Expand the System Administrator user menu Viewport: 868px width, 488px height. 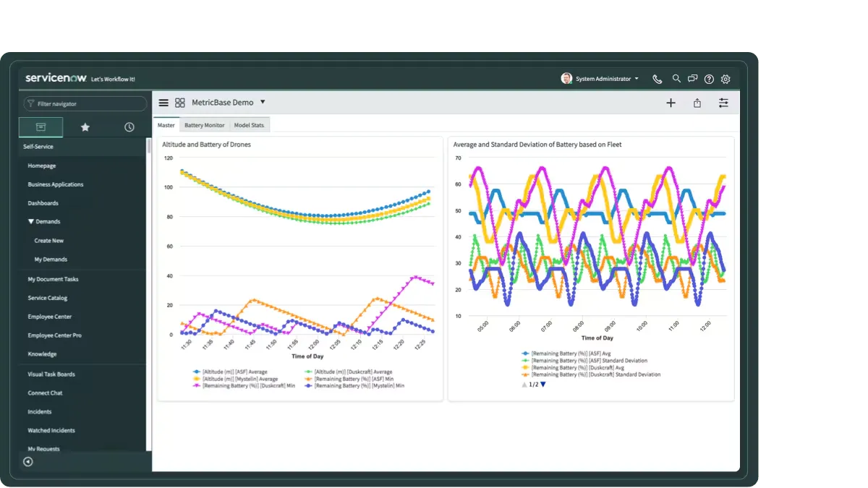click(x=600, y=79)
